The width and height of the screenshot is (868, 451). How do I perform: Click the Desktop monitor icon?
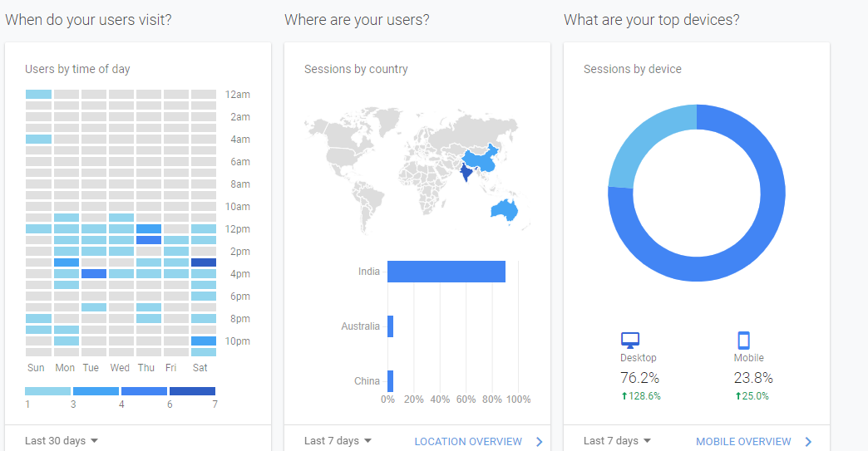630,340
